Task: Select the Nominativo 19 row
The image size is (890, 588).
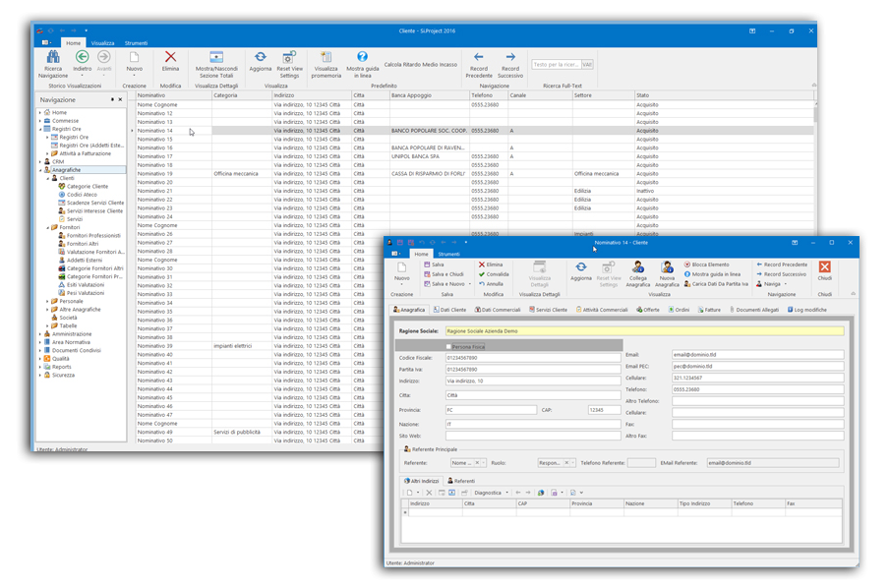Action: point(475,174)
